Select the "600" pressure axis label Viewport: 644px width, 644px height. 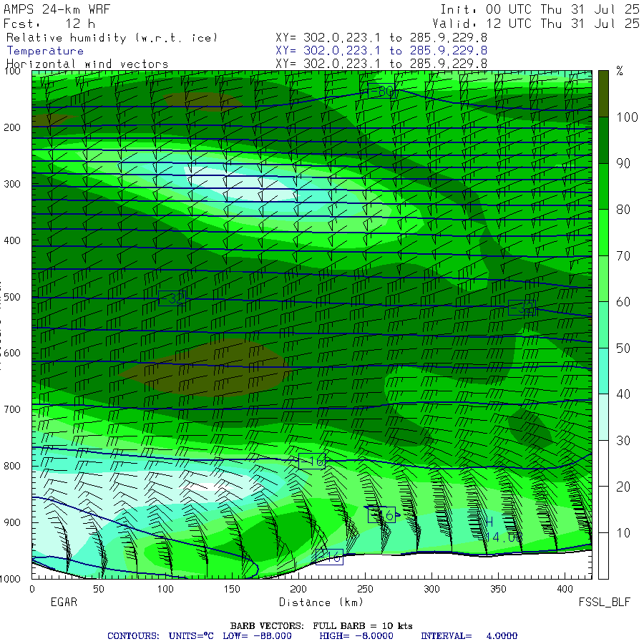click(x=12, y=353)
